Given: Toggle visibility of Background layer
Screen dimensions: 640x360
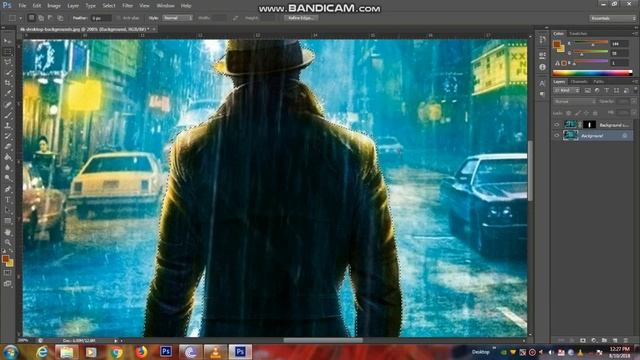Looking at the screenshot, I should 557,136.
